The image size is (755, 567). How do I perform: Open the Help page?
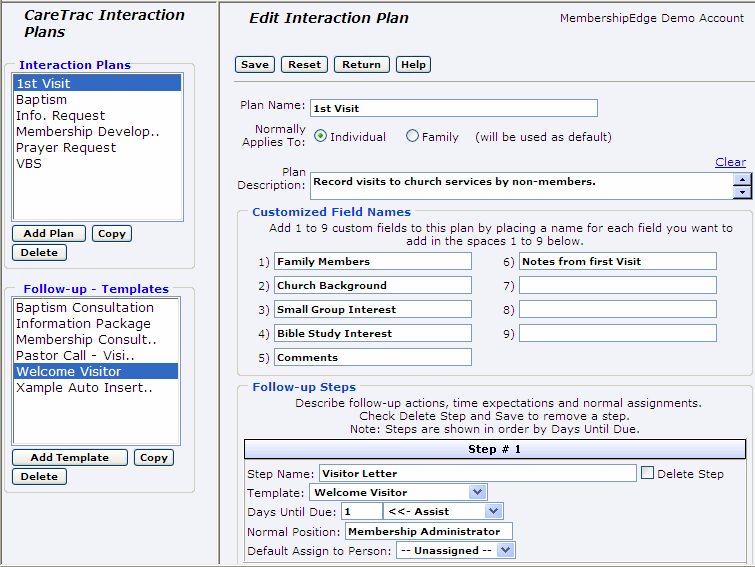pyautogui.click(x=412, y=65)
